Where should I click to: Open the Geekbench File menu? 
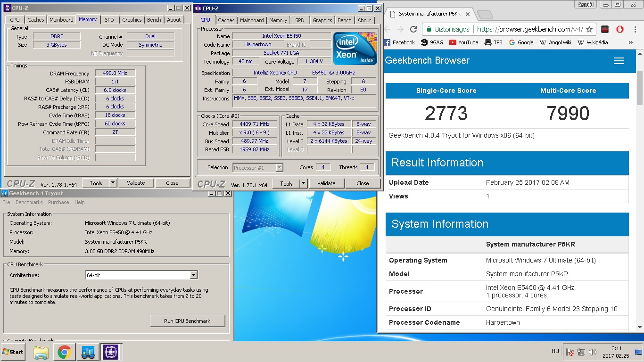(x=6, y=202)
